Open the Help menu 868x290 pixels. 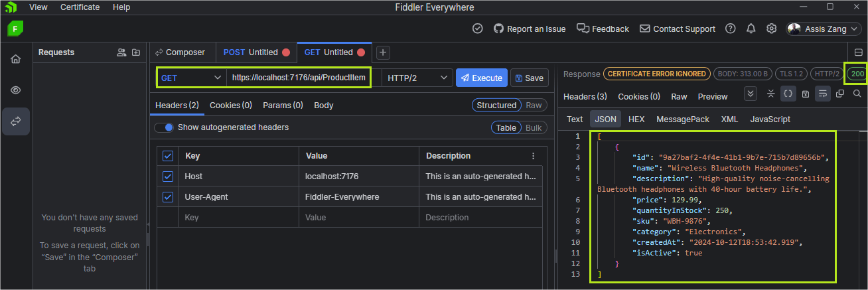pos(121,7)
